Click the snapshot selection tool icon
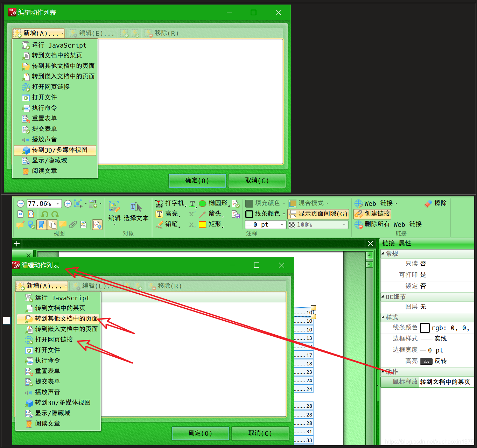Screen dimensions: 477x448 pyautogui.click(x=79, y=204)
